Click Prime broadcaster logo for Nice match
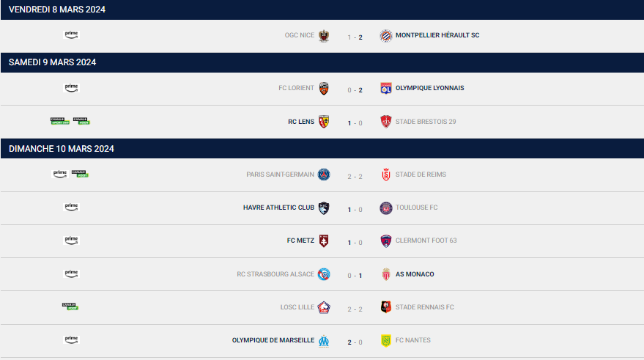Viewport: 644px width, 360px height. 71,35
